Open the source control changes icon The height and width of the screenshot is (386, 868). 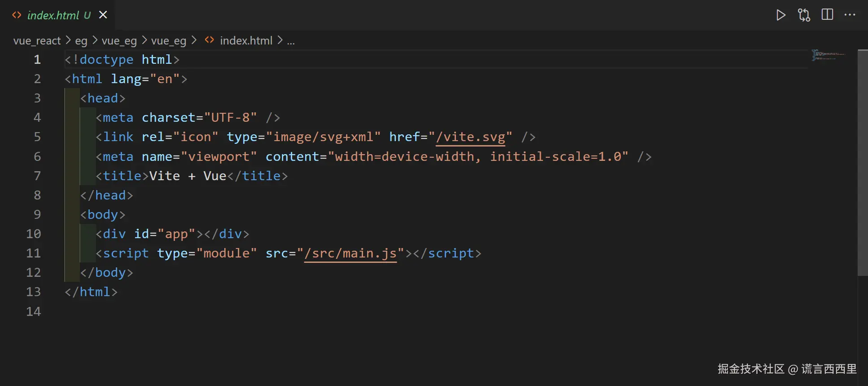pos(804,15)
